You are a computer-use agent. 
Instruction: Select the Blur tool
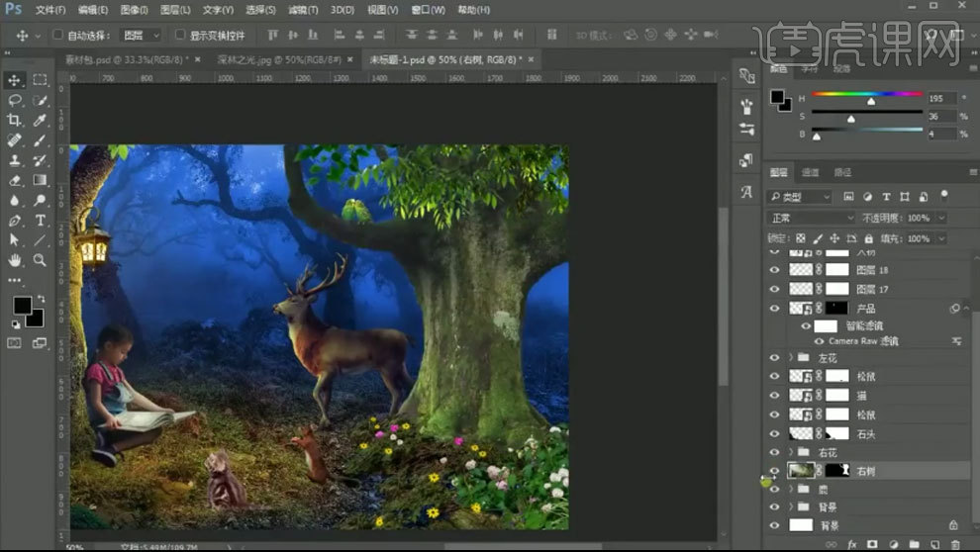(x=14, y=201)
